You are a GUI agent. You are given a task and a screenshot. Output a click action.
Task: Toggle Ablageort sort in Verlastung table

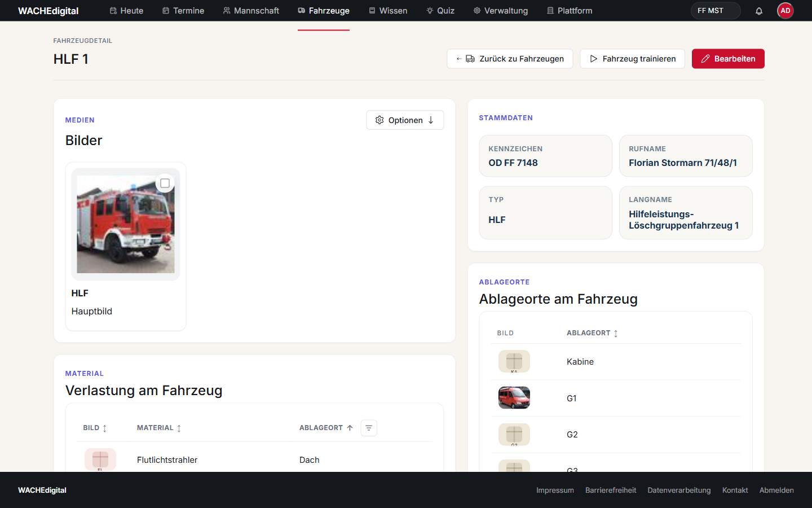pos(326,428)
